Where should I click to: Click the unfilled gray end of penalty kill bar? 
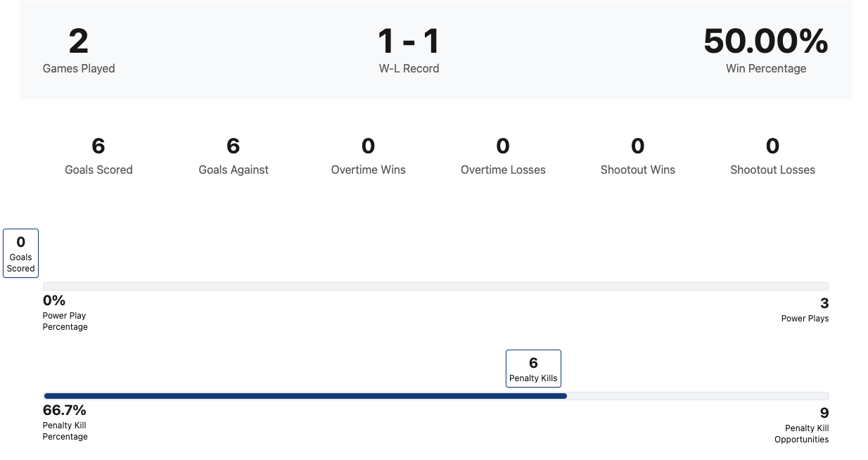[696, 396]
